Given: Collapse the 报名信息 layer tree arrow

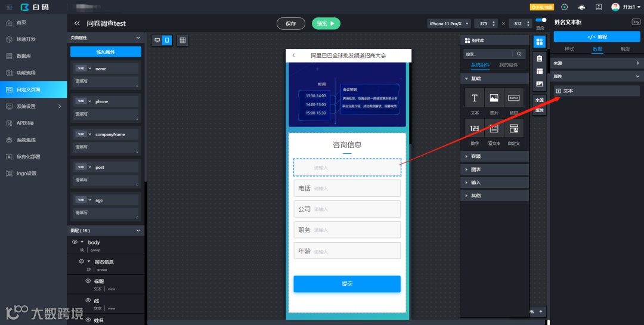Looking at the screenshot, I should (x=88, y=261).
